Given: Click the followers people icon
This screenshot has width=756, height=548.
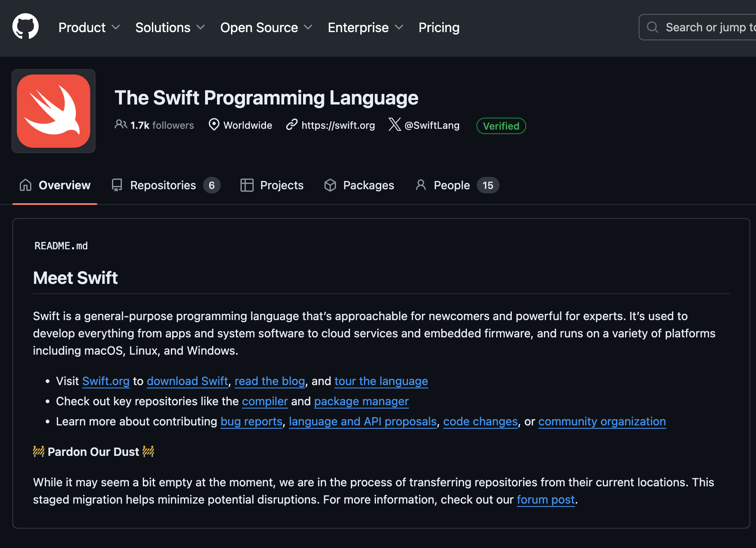Looking at the screenshot, I should pos(121,124).
